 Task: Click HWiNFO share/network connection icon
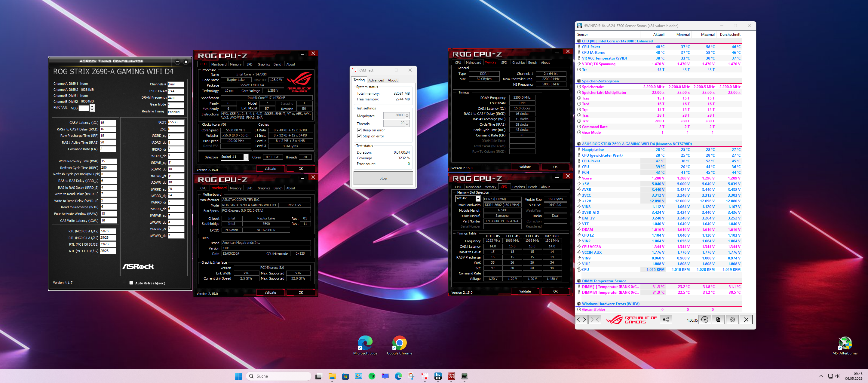pyautogui.click(x=666, y=320)
